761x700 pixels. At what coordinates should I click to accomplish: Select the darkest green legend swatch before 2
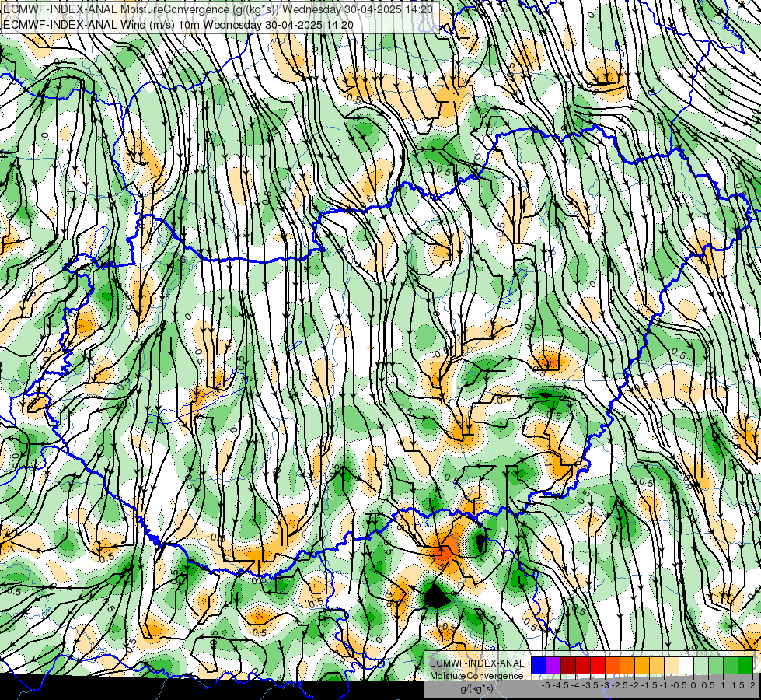(745, 666)
